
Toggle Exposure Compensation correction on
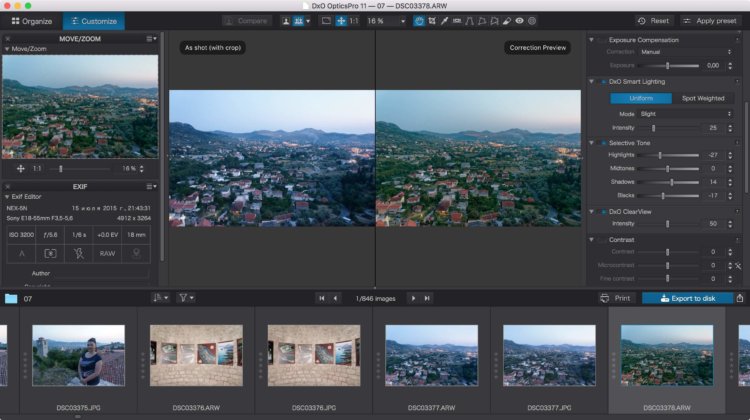[x=603, y=40]
